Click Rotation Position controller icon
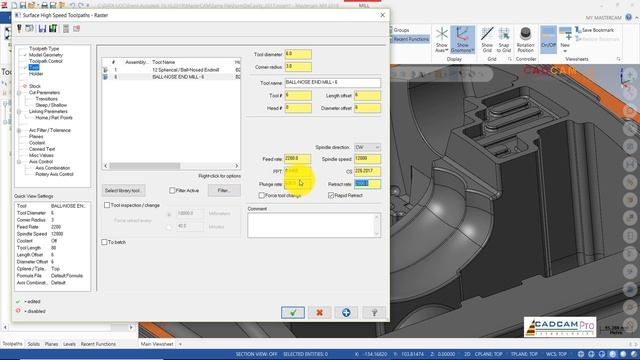 (525, 40)
